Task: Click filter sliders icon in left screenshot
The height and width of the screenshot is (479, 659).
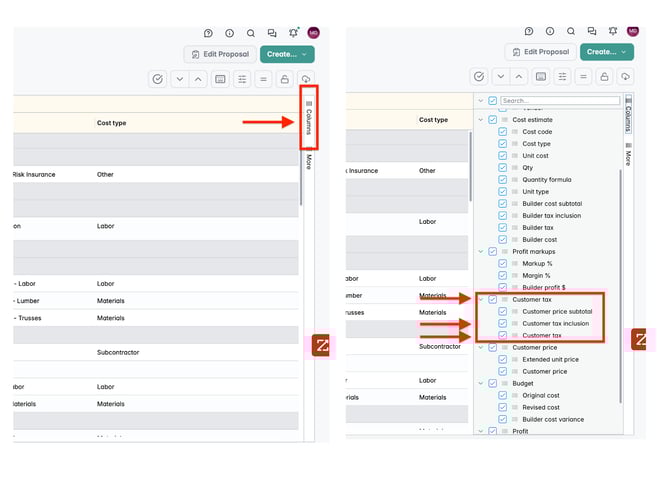Action: tap(241, 78)
